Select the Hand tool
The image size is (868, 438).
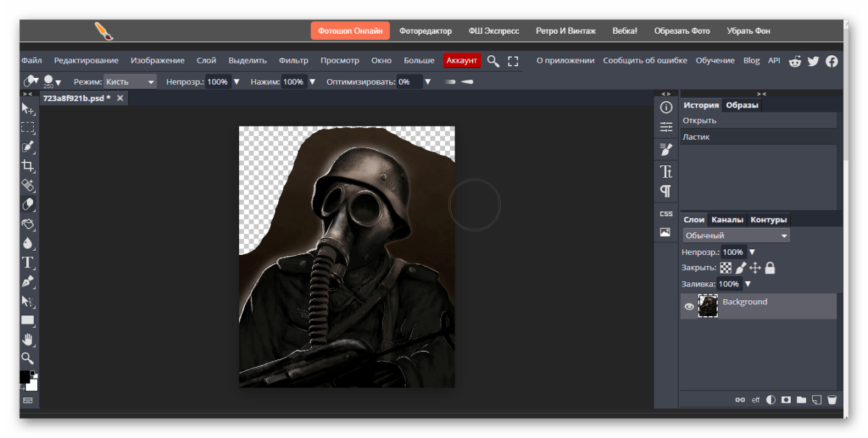tap(28, 339)
